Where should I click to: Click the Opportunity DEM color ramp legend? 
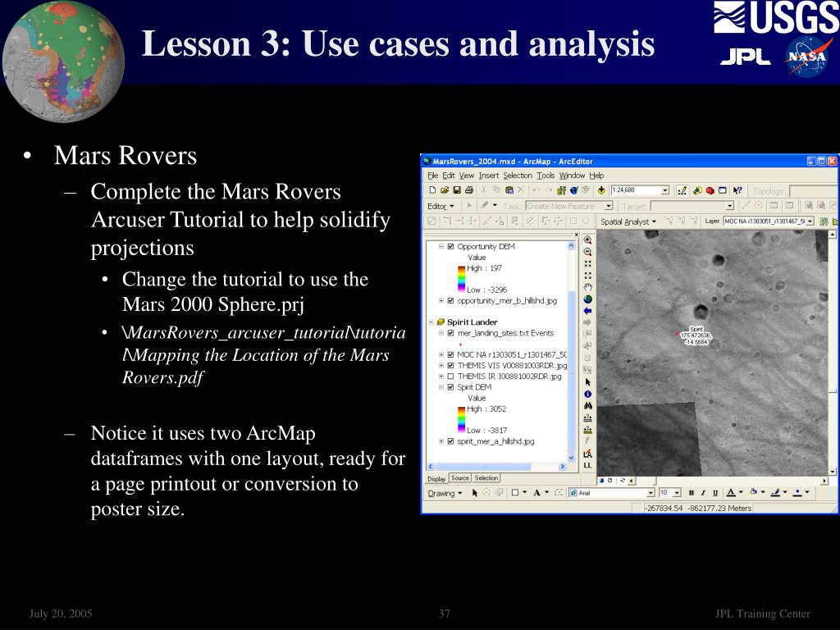point(461,279)
